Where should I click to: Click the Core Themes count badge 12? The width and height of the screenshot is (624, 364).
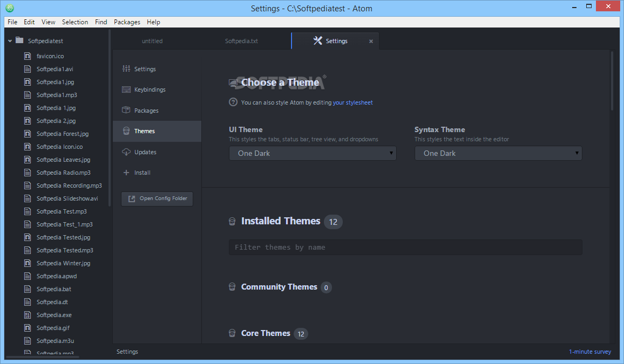tap(301, 334)
